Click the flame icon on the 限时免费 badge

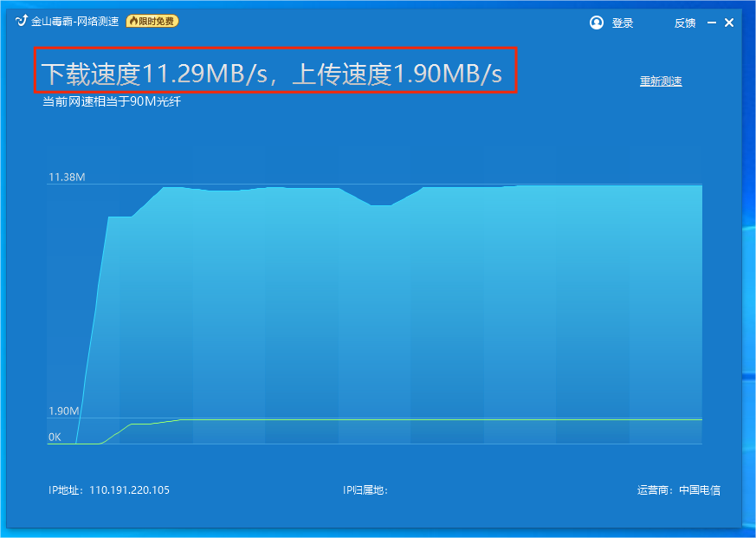coord(132,22)
